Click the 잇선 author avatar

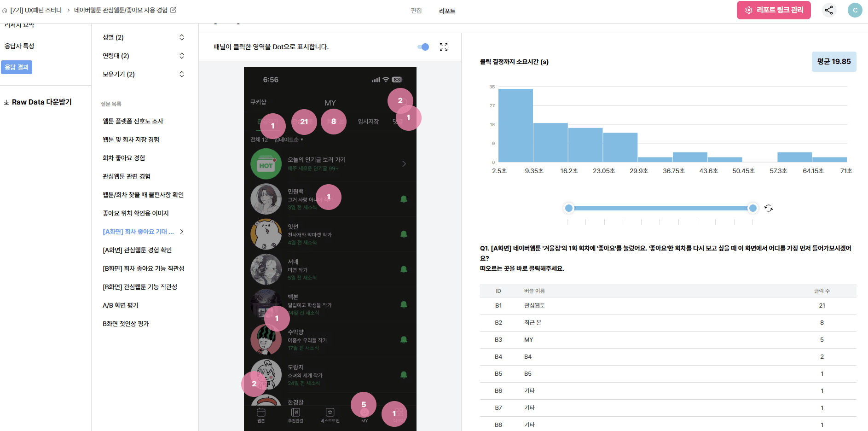point(266,234)
